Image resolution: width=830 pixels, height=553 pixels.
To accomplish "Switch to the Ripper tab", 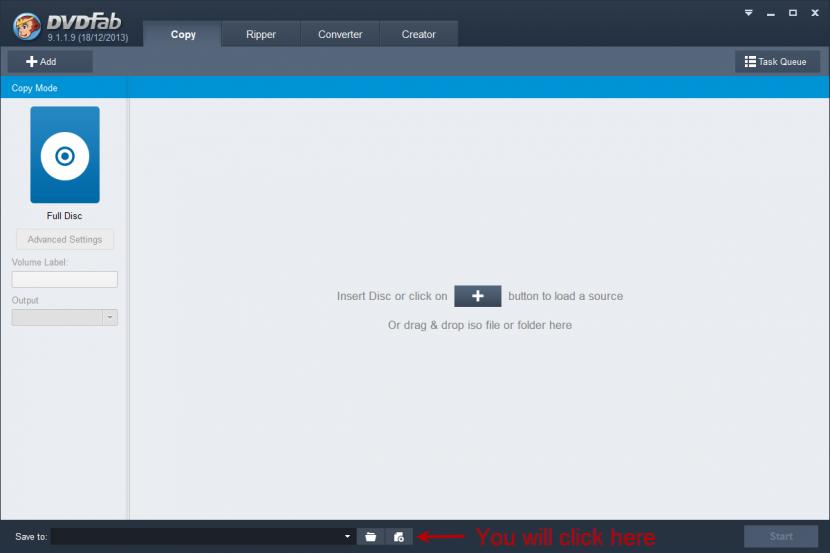I will click(x=261, y=34).
